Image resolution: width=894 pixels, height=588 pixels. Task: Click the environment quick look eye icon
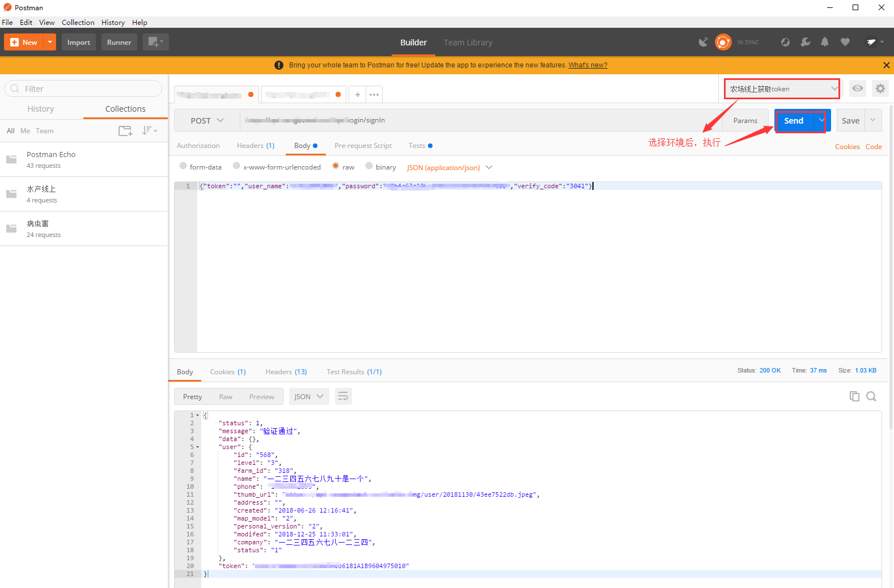point(858,88)
